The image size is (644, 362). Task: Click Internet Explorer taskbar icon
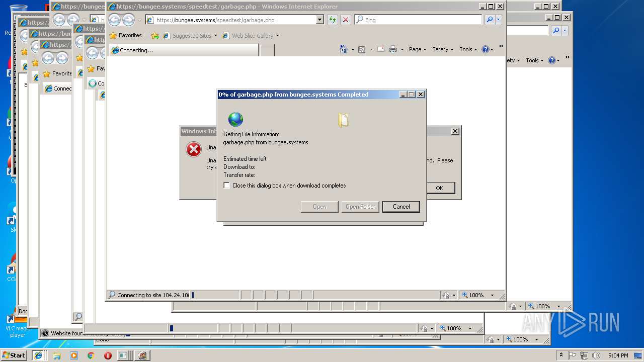click(38, 355)
